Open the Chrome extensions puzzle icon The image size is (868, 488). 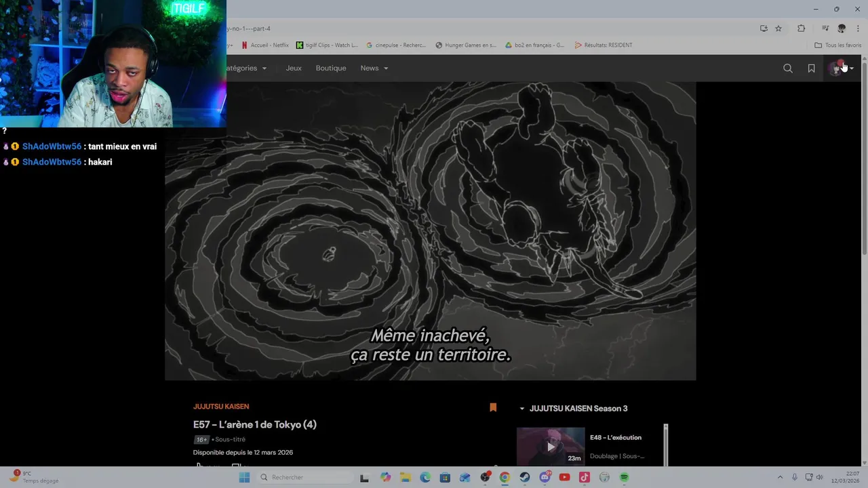pos(802,28)
